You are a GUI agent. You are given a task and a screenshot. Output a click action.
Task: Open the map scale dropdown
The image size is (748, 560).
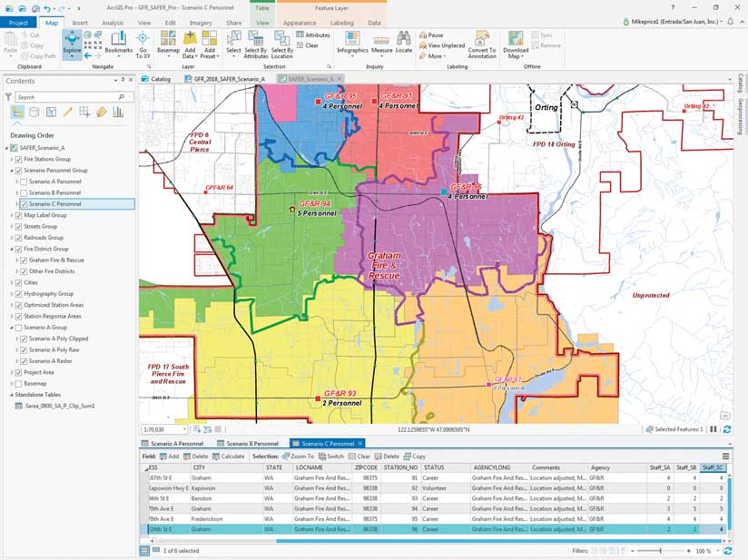pyautogui.click(x=184, y=430)
